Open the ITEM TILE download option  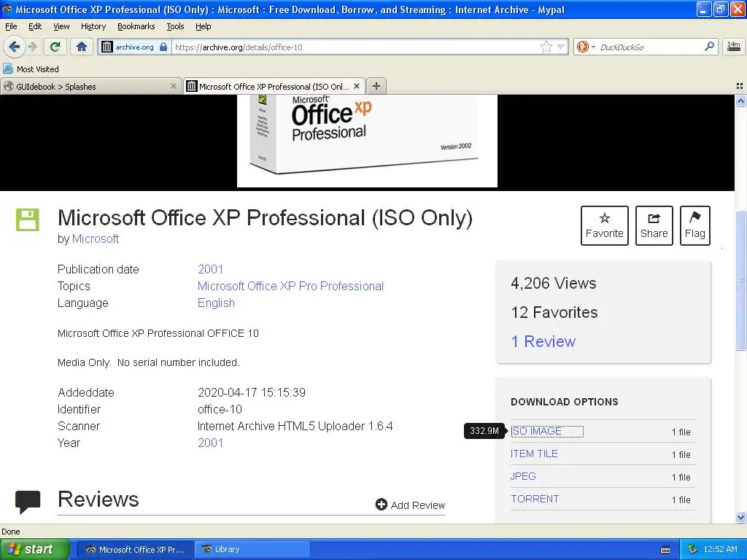point(533,454)
